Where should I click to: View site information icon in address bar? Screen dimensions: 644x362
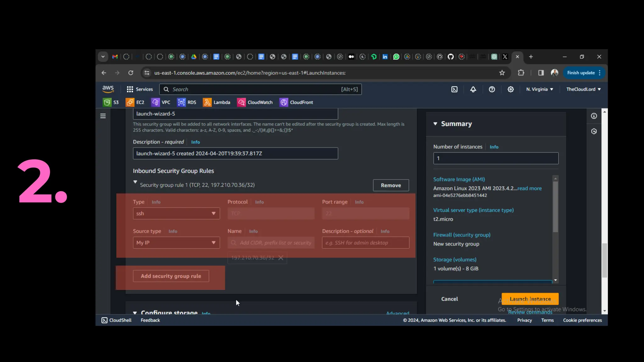[147, 73]
